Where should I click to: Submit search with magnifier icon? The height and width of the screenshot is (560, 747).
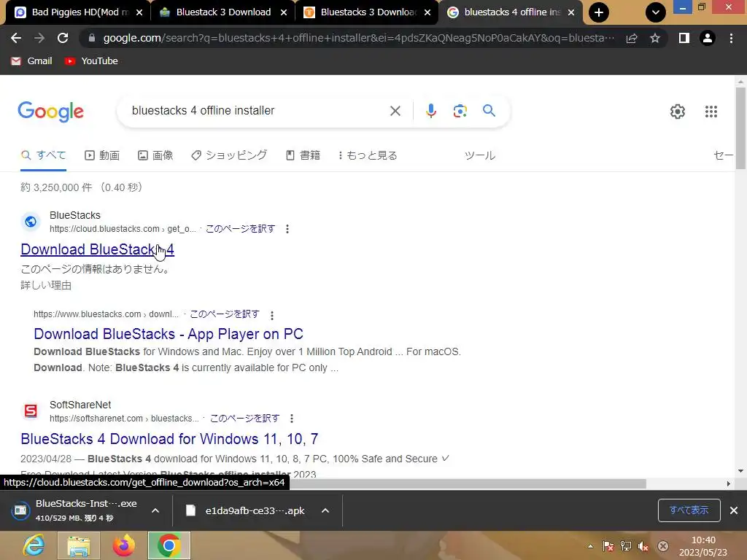[x=489, y=111]
